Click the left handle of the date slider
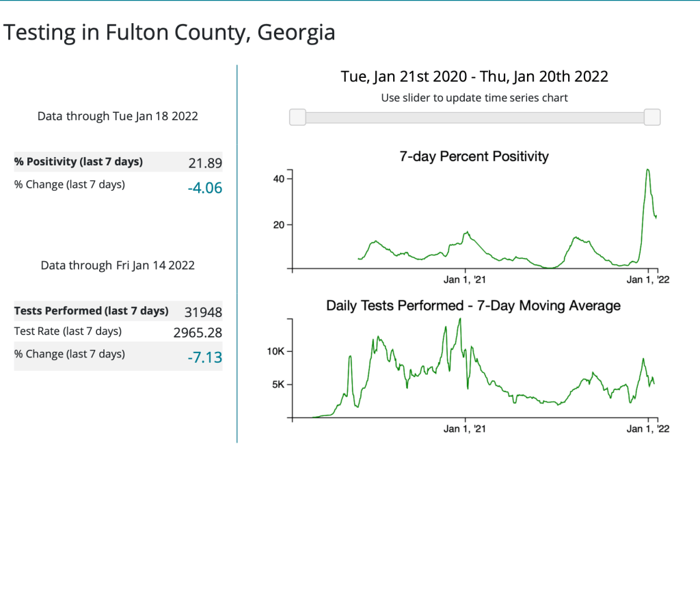Viewport: 700px width, 591px height. point(297,118)
